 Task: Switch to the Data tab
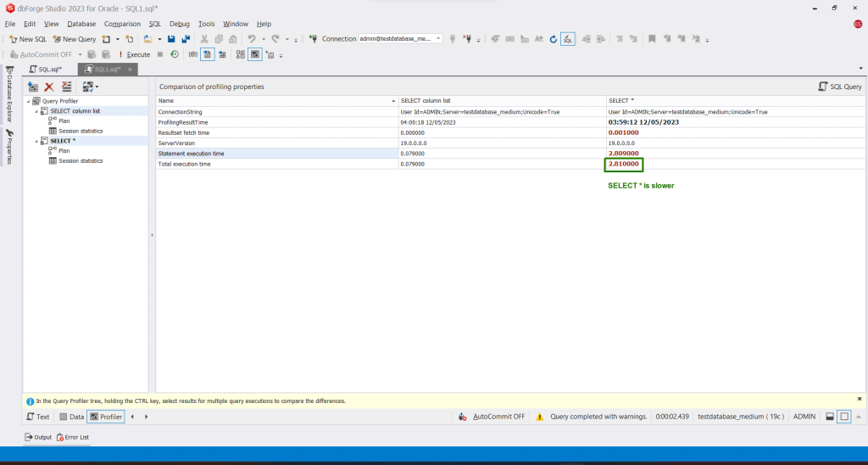tap(71, 417)
